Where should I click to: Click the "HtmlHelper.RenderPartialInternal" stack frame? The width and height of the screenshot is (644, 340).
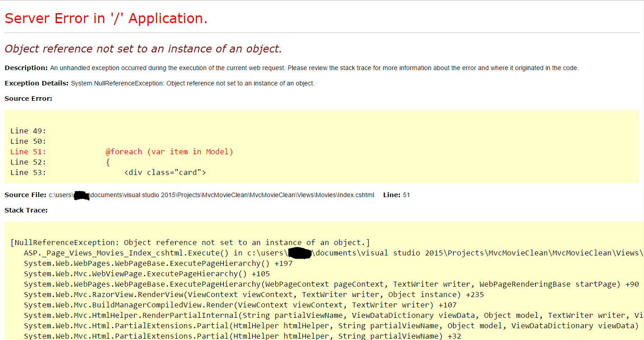click(x=334, y=316)
